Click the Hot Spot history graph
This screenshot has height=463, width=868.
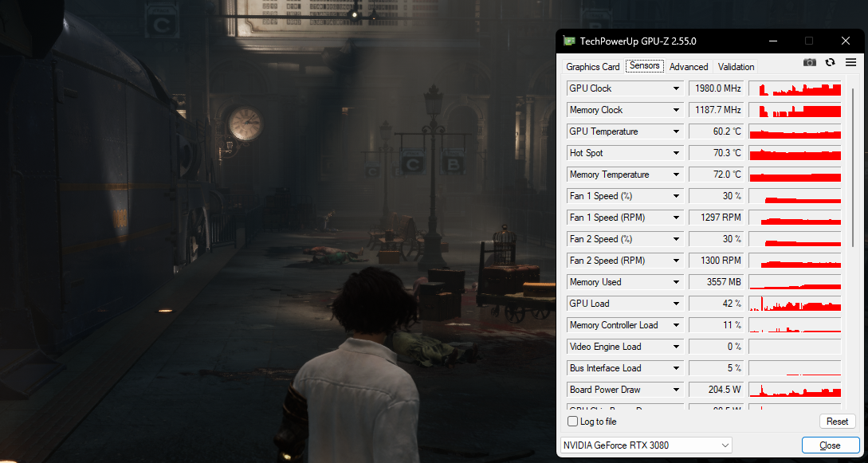point(795,153)
